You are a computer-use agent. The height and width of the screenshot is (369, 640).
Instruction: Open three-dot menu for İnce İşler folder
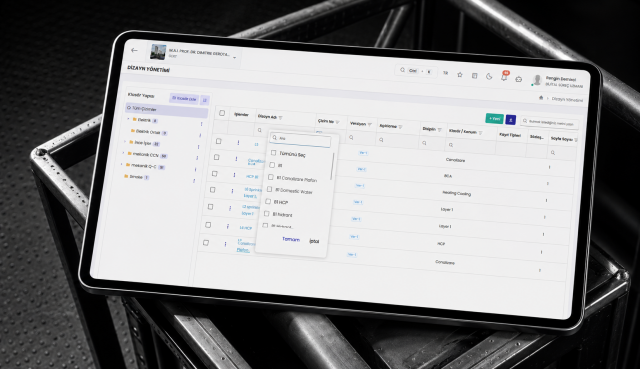[x=199, y=147]
